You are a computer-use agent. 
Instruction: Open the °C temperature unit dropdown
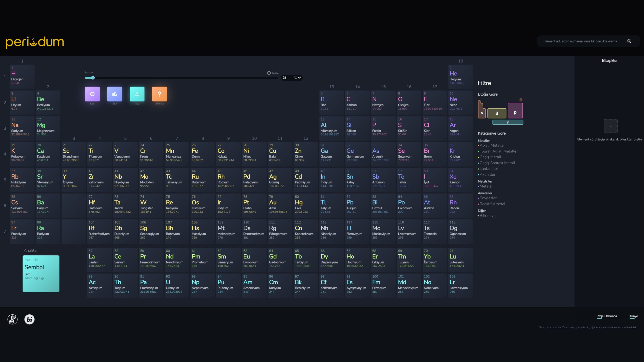[297, 77]
